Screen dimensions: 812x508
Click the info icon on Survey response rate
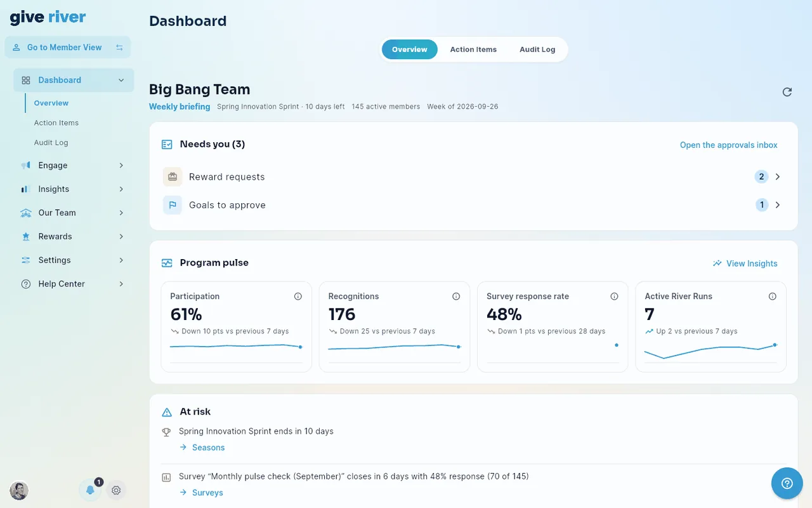point(614,297)
